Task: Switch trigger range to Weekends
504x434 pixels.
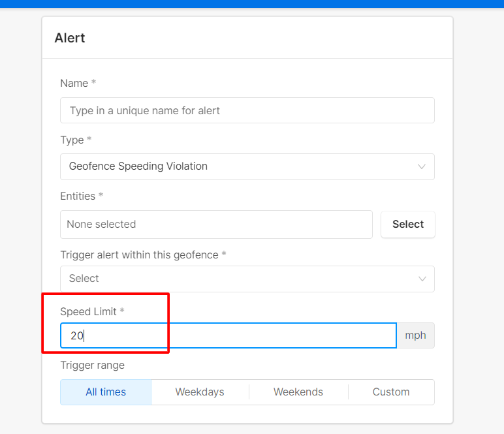Action: pos(298,392)
